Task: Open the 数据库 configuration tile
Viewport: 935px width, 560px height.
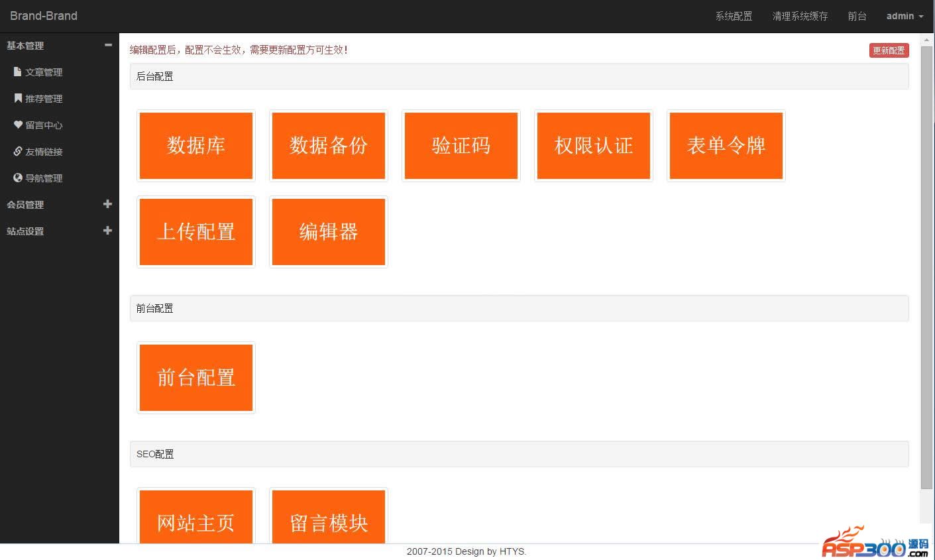Action: (x=196, y=146)
